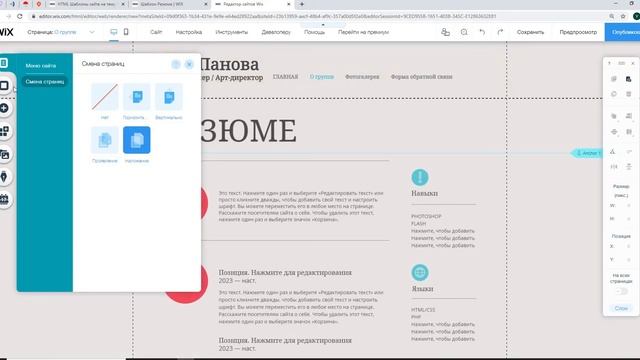The image size is (640, 360).
Task: Click the Сохранить button
Action: click(530, 32)
